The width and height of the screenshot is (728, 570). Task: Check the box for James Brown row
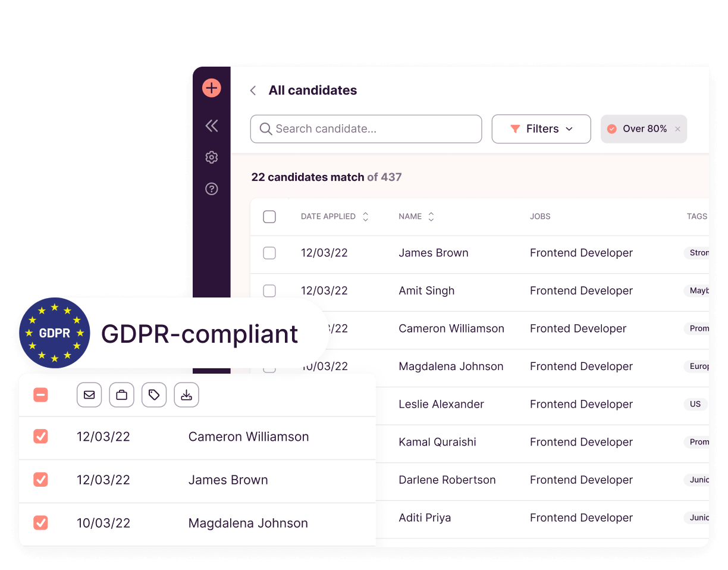click(269, 253)
